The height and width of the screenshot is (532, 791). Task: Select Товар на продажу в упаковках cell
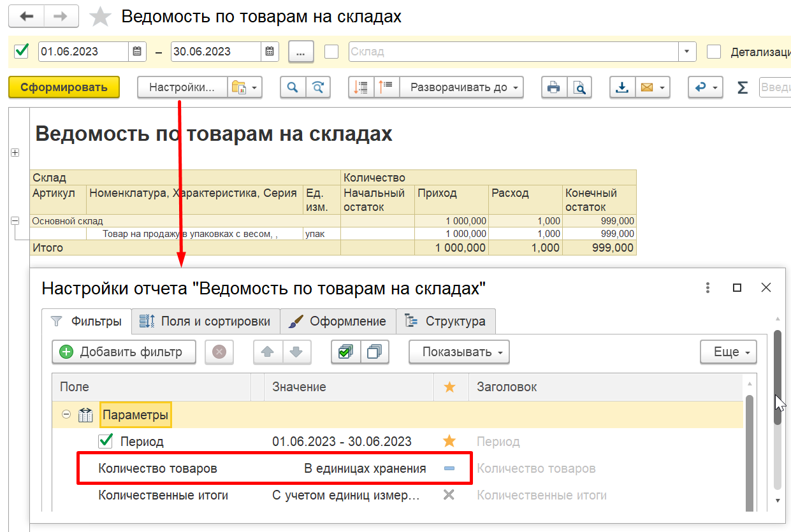194,234
